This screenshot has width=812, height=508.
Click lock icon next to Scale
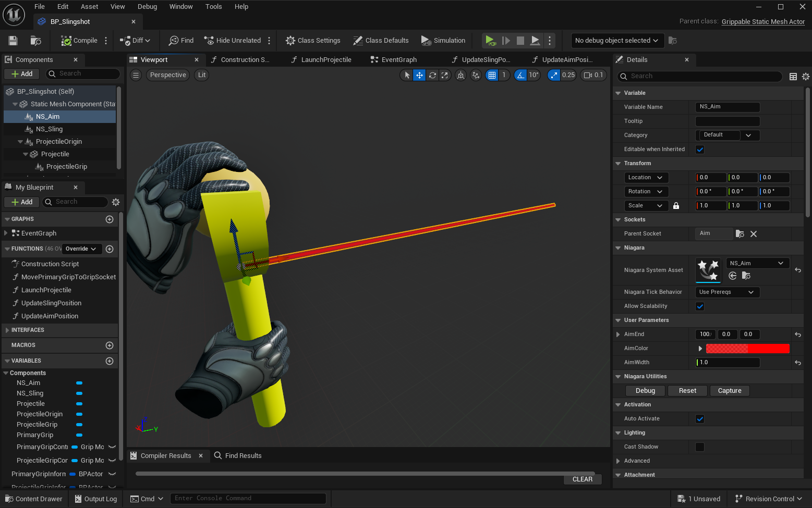pyautogui.click(x=676, y=206)
